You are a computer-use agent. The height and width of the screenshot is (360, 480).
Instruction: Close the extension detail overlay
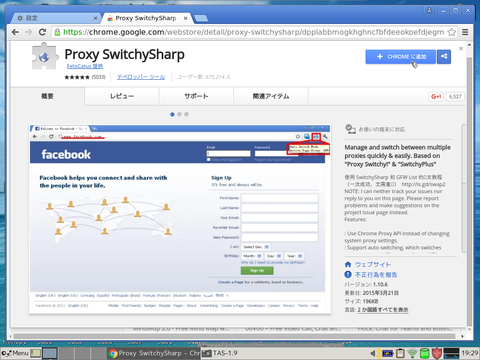click(461, 49)
